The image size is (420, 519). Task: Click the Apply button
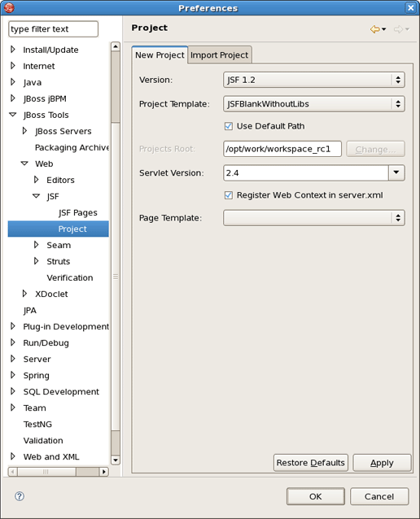pos(382,462)
